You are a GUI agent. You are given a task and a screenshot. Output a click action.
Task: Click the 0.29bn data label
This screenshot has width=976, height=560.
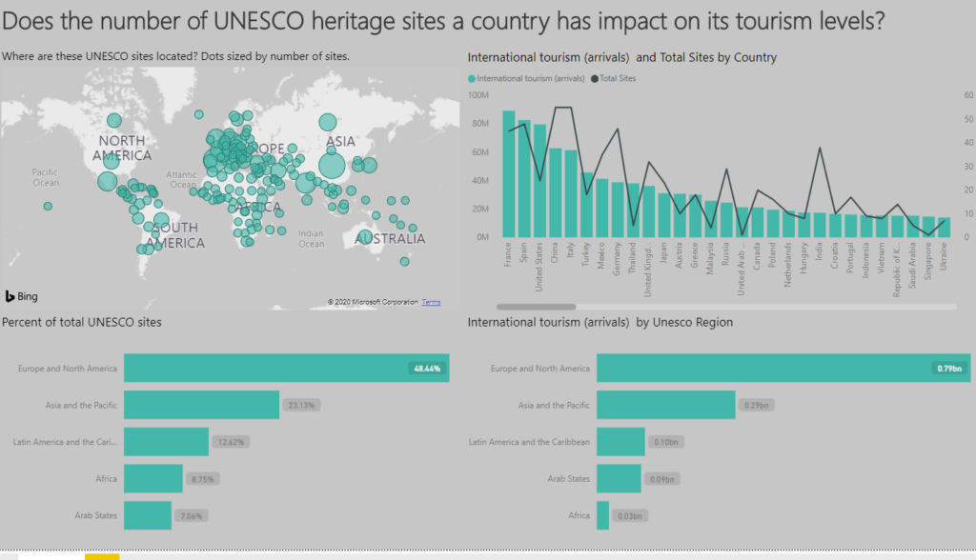(x=757, y=405)
